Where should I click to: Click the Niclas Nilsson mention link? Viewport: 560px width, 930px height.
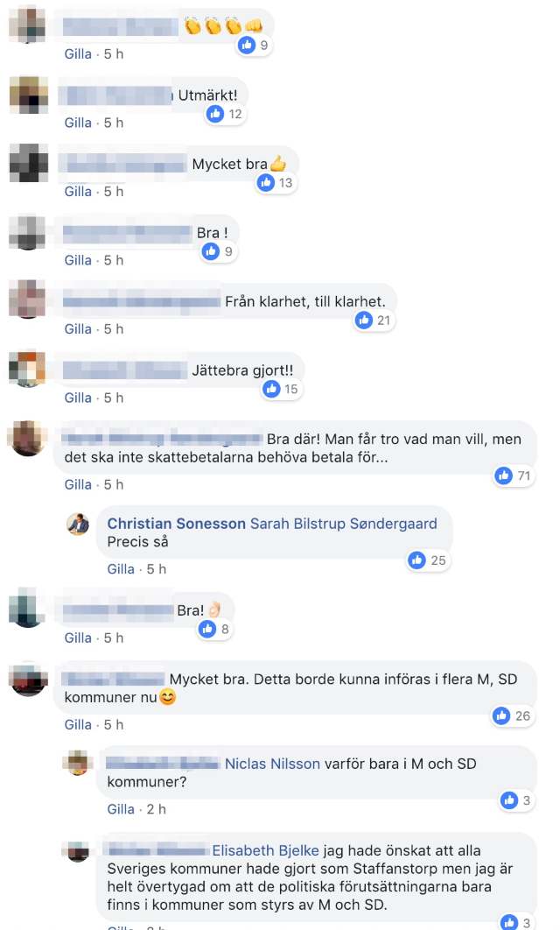(272, 764)
